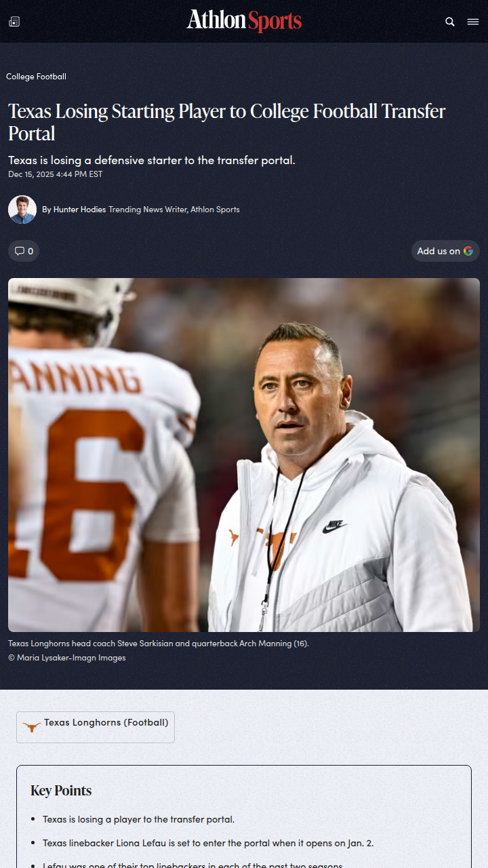Click the Dec 15, 2025 publish date
This screenshot has height=868, width=488.
coord(56,174)
